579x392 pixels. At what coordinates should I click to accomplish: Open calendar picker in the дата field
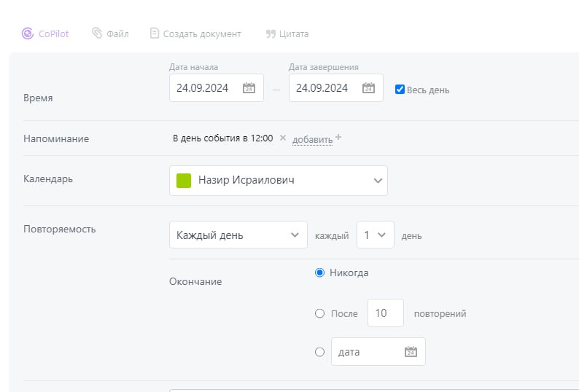411,352
